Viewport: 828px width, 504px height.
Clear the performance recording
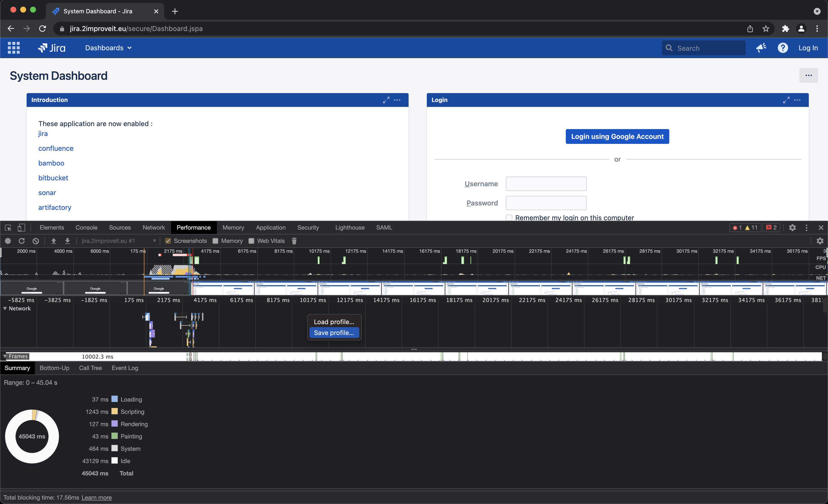click(x=36, y=241)
